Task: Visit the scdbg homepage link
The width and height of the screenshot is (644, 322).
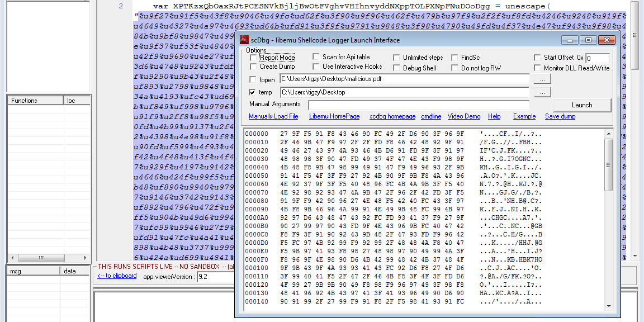Action: tap(392, 117)
